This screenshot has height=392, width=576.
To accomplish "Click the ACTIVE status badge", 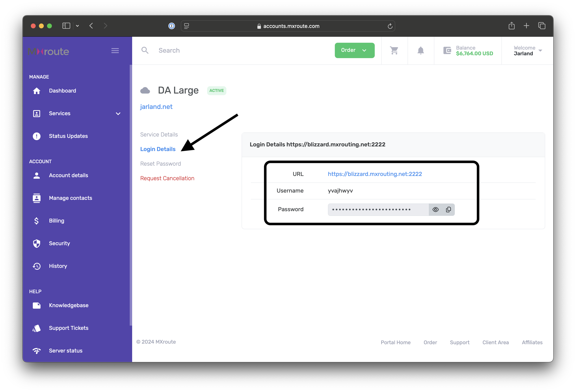I will pos(216,90).
